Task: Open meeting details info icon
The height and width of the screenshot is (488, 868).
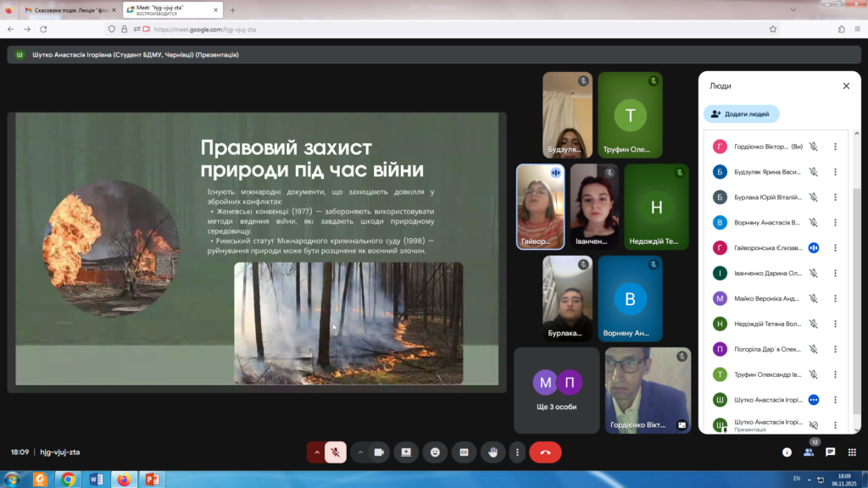Action: click(787, 452)
